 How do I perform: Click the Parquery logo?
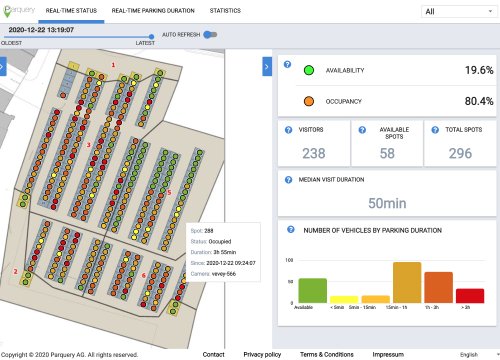pos(18,11)
